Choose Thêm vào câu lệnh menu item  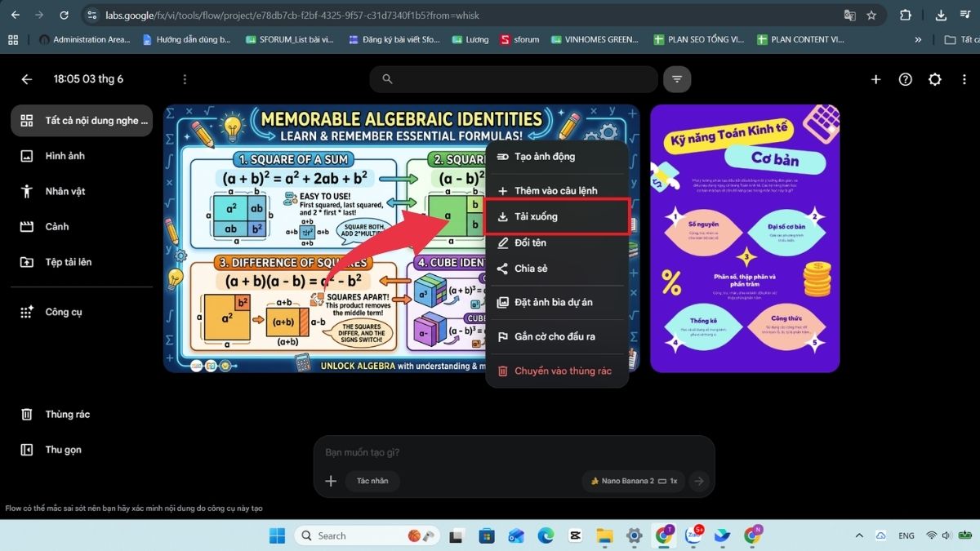coord(557,191)
